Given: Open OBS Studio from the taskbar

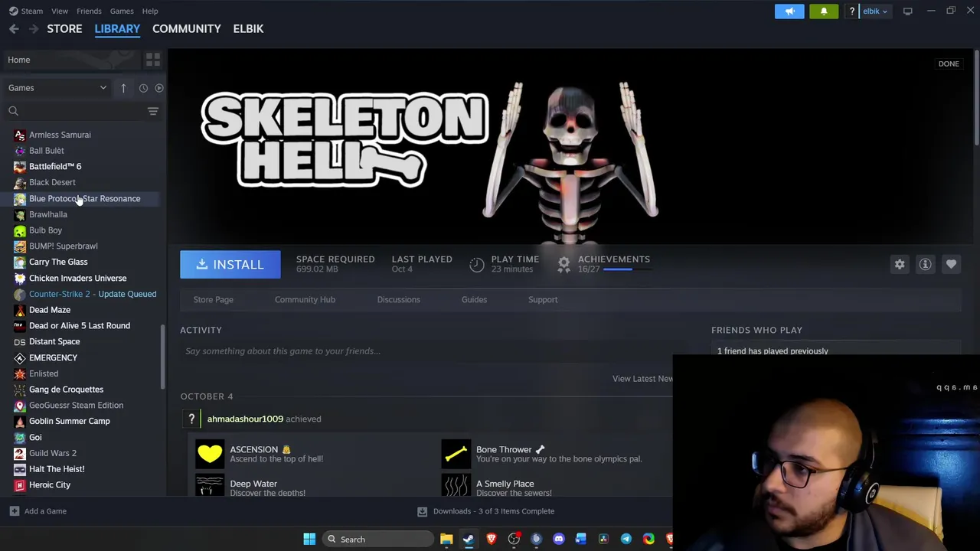Looking at the screenshot, I should 514,540.
